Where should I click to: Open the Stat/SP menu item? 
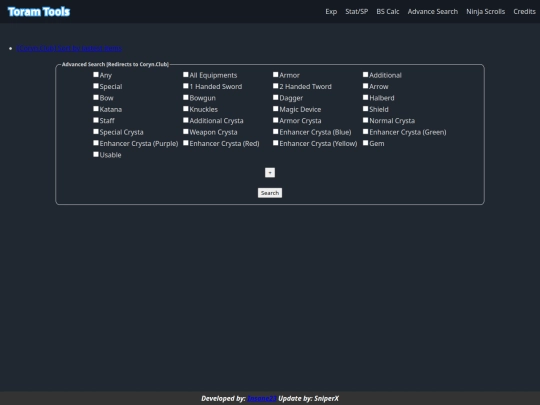click(x=356, y=12)
